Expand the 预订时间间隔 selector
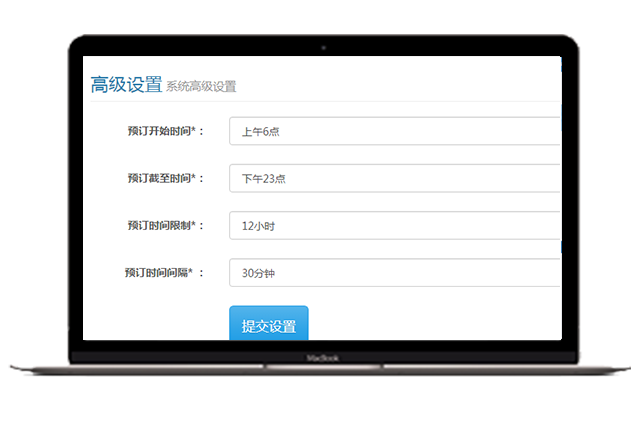 click(x=394, y=273)
